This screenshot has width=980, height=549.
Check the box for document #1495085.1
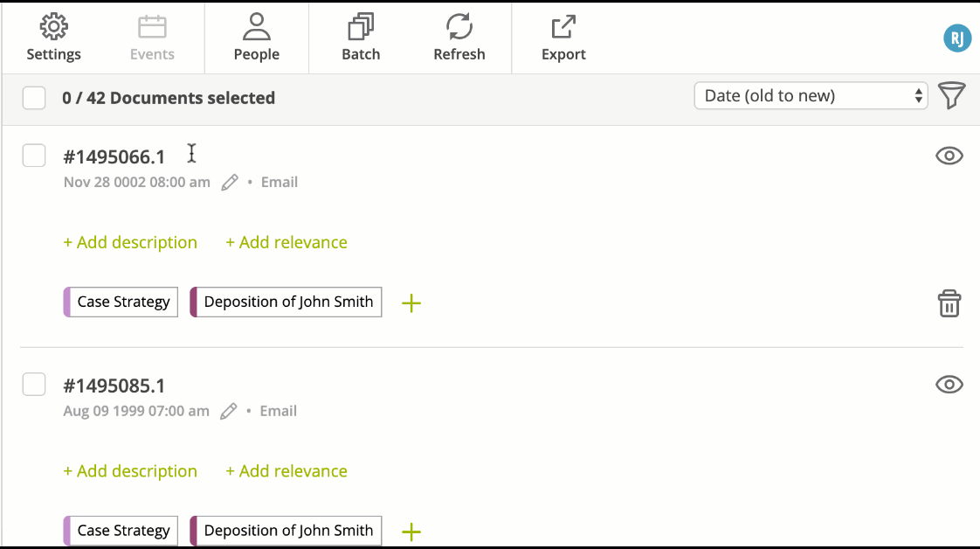pyautogui.click(x=34, y=385)
